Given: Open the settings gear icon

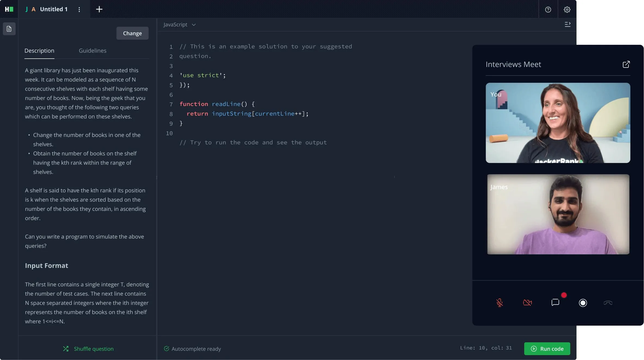Looking at the screenshot, I should coord(567,10).
